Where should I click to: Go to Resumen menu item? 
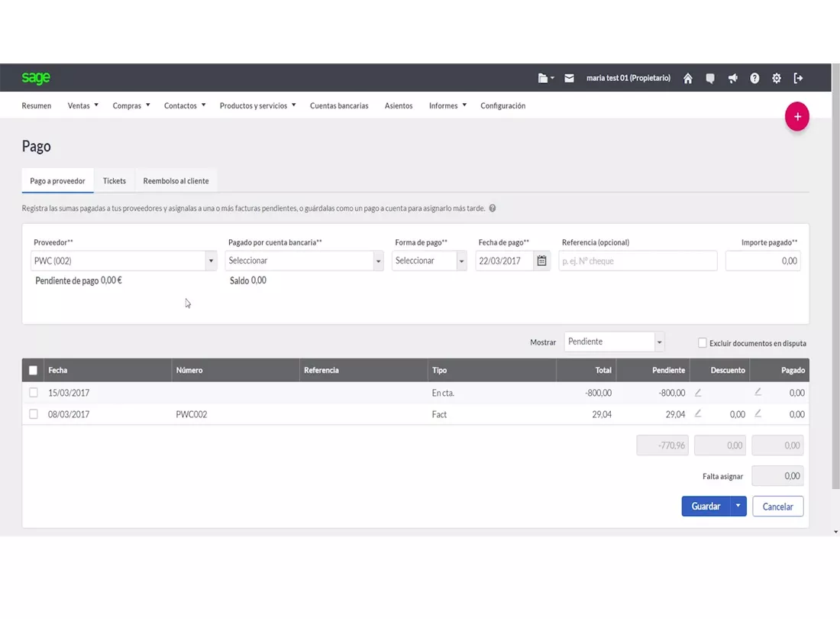(37, 105)
